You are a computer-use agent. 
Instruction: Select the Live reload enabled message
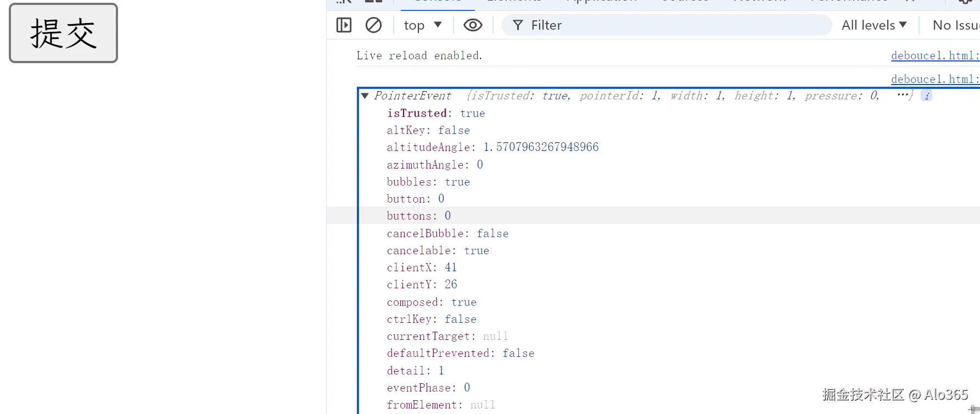(x=419, y=55)
